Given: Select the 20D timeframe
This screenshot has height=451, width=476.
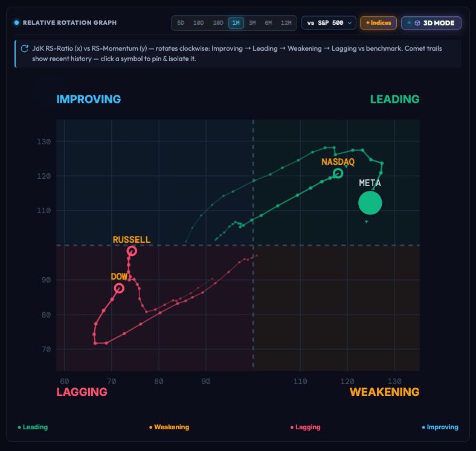Looking at the screenshot, I should (x=218, y=23).
